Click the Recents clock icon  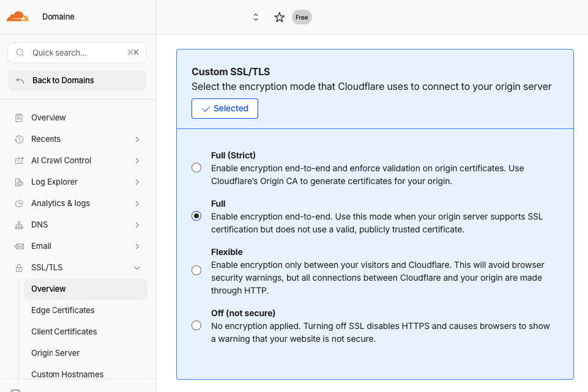19,139
